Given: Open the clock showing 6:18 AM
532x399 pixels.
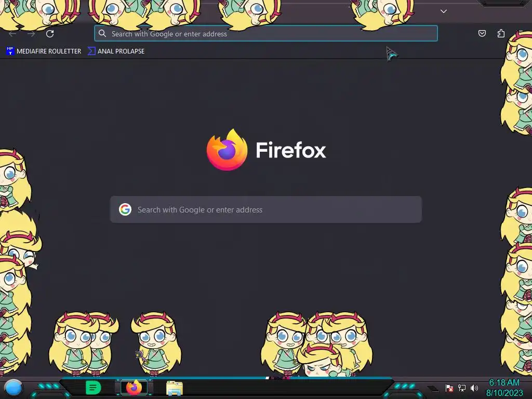Looking at the screenshot, I should click(x=504, y=383).
